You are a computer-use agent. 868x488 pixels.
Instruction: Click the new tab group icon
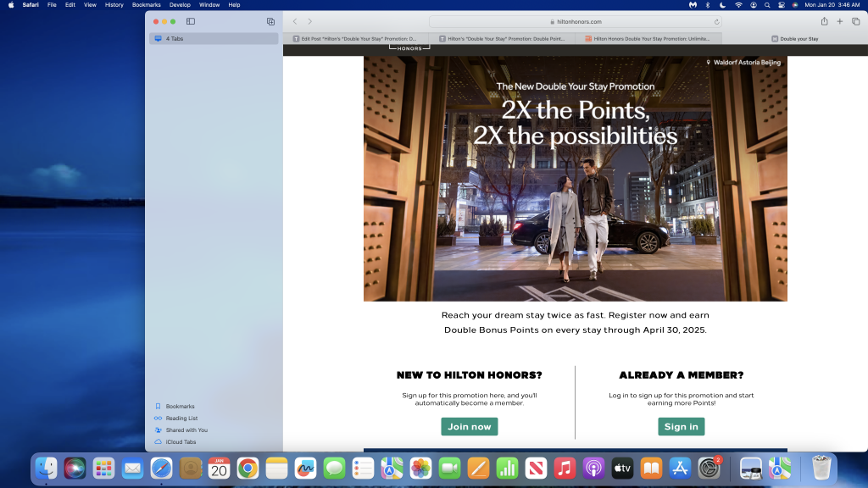pyautogui.click(x=270, y=21)
